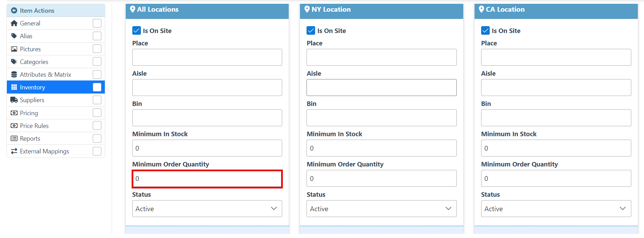
Task: Click the Item Actions back arrow icon
Action: click(x=14, y=11)
